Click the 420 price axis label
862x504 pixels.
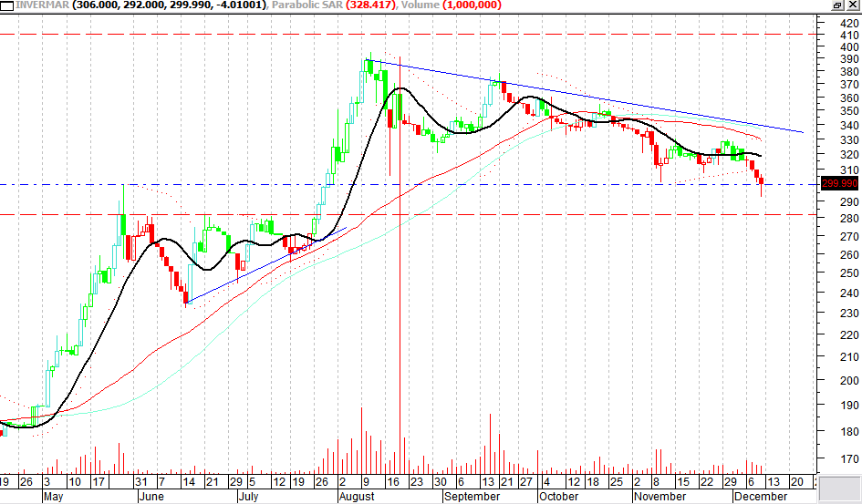849,23
